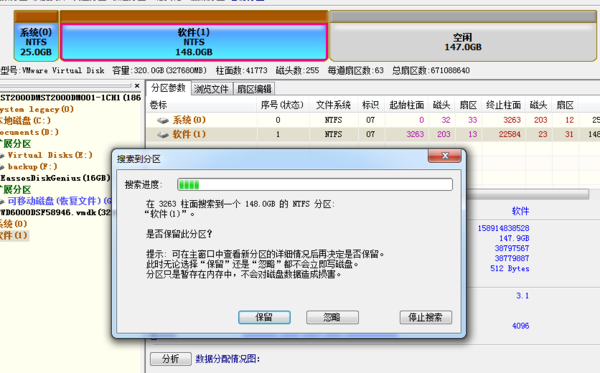This screenshot has width=600, height=373.
Task: Click the 标识 column header
Action: (x=371, y=105)
